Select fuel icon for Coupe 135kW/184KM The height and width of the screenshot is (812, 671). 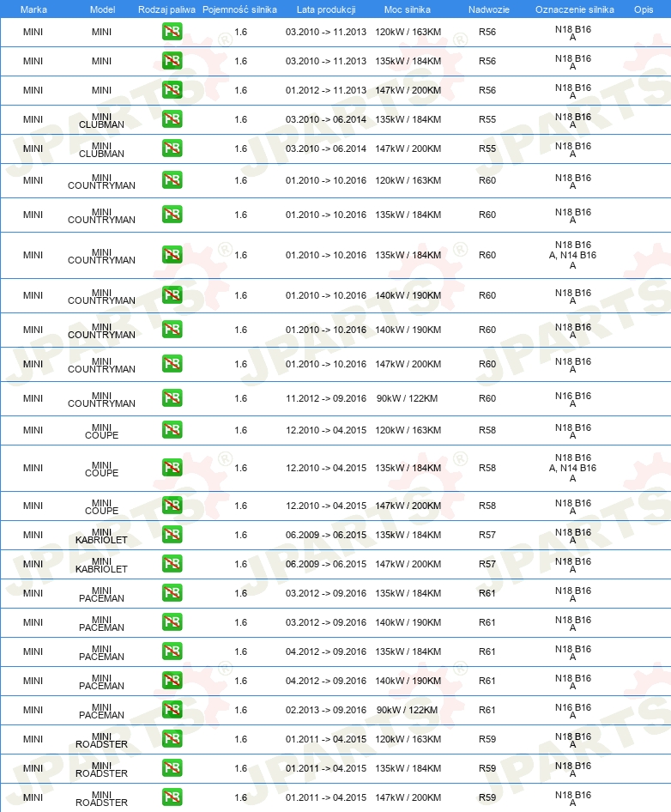click(x=172, y=468)
